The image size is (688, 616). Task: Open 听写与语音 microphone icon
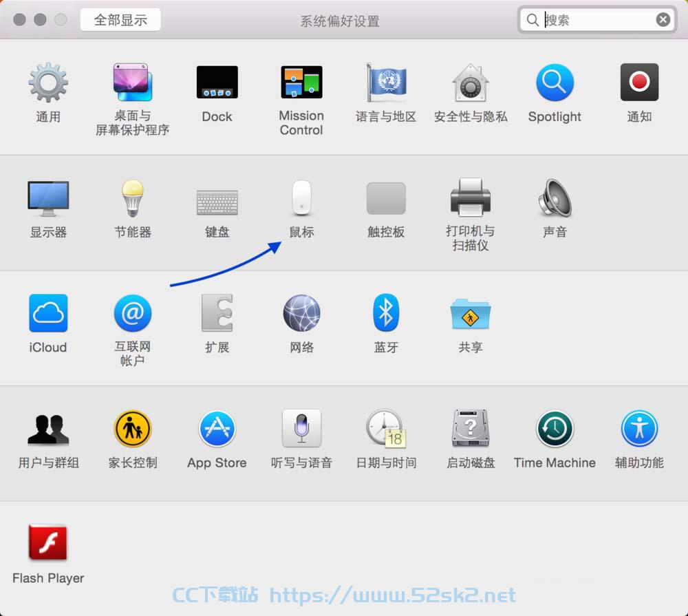pos(301,428)
